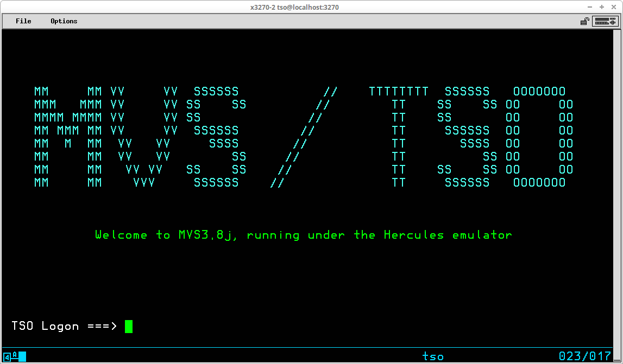Click the keyboard unlock padlock icon
Viewport: 623px width, 364px height.
pyautogui.click(x=584, y=21)
